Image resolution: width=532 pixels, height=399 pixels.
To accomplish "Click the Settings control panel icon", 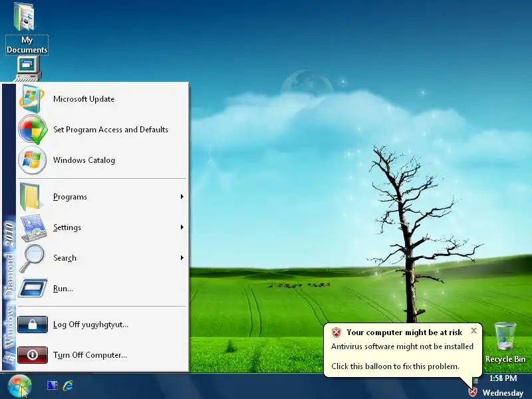I will (33, 227).
